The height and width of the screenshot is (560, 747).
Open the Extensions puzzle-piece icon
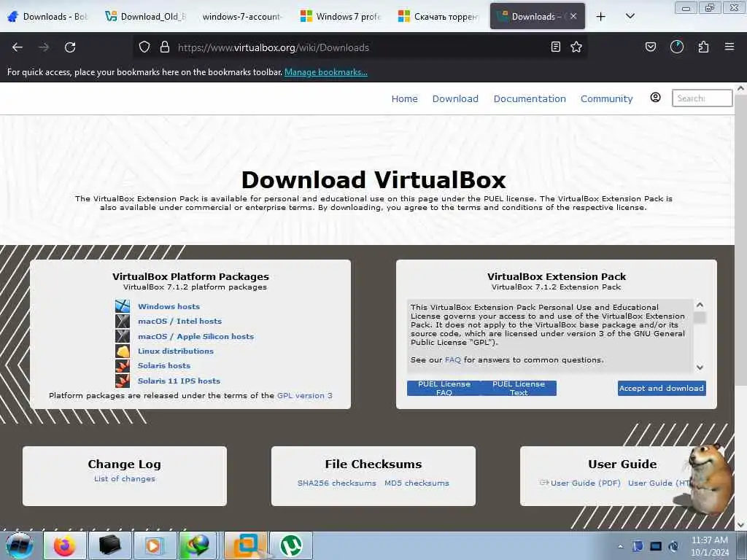pyautogui.click(x=703, y=47)
